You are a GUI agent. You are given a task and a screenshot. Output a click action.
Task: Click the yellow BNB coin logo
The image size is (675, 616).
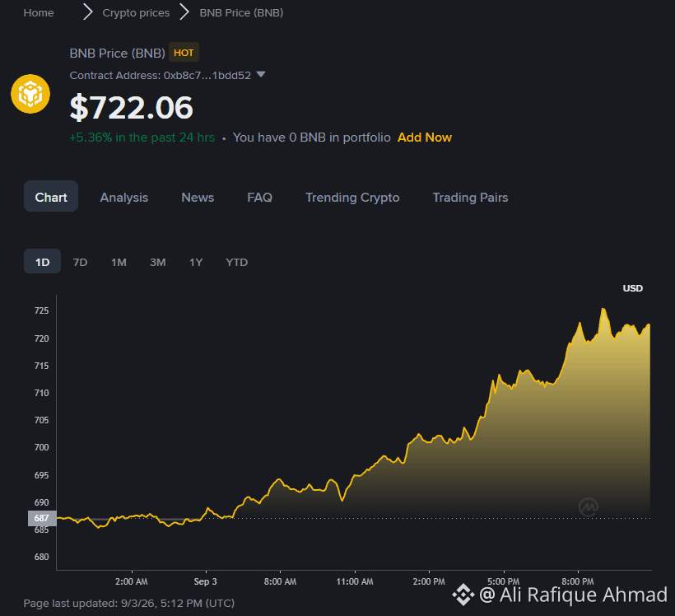coord(30,94)
